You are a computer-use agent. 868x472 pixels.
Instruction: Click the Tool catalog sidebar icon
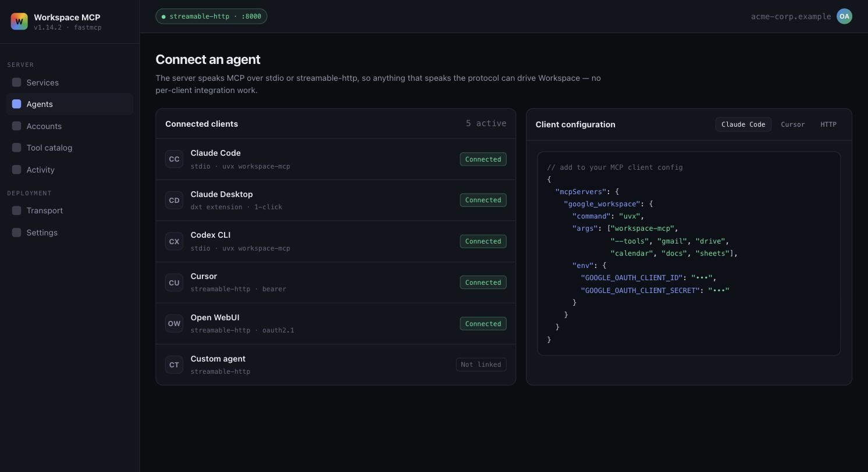(16, 148)
